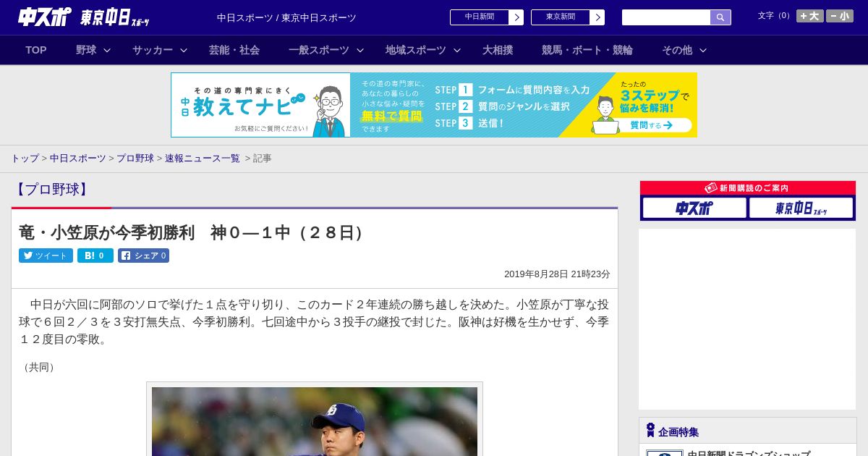Open 一般スポーツ navigation menu
This screenshot has height=456, width=868.
tap(319, 50)
